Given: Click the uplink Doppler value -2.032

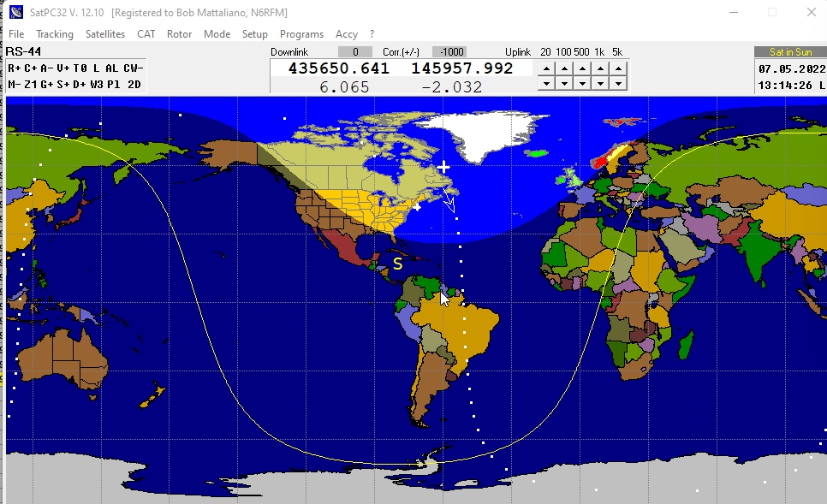Looking at the screenshot, I should click(452, 86).
